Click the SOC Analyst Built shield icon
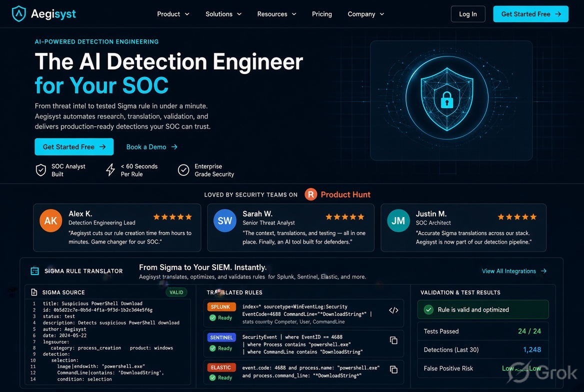584x392 pixels. (x=41, y=170)
